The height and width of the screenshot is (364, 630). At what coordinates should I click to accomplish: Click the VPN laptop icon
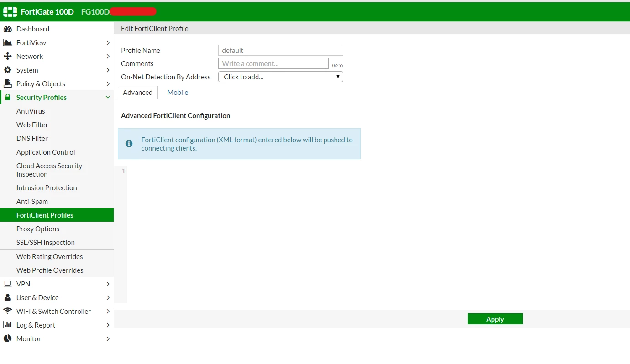(x=7, y=284)
